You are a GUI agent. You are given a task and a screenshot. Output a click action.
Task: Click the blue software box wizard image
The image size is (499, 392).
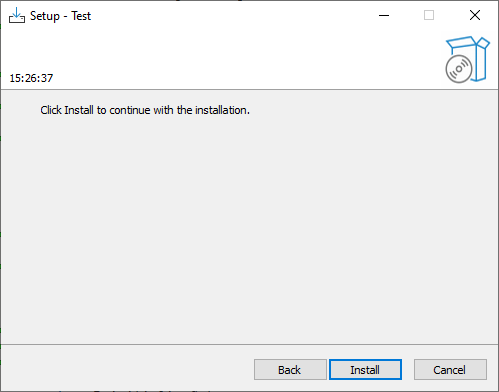(x=467, y=60)
